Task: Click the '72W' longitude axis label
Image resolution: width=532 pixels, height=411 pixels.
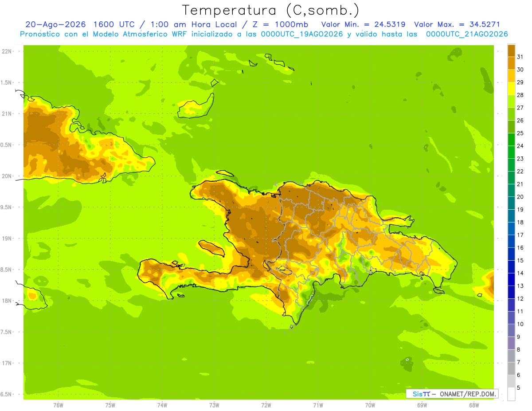Action: click(x=266, y=405)
